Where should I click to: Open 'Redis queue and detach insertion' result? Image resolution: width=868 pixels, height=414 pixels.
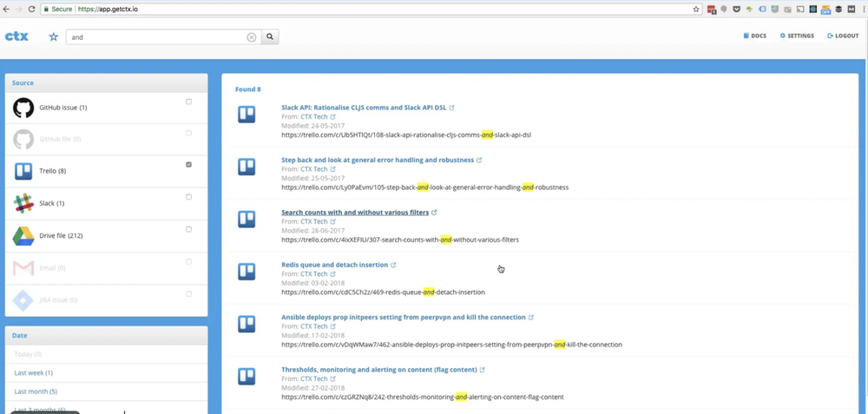[334, 265]
